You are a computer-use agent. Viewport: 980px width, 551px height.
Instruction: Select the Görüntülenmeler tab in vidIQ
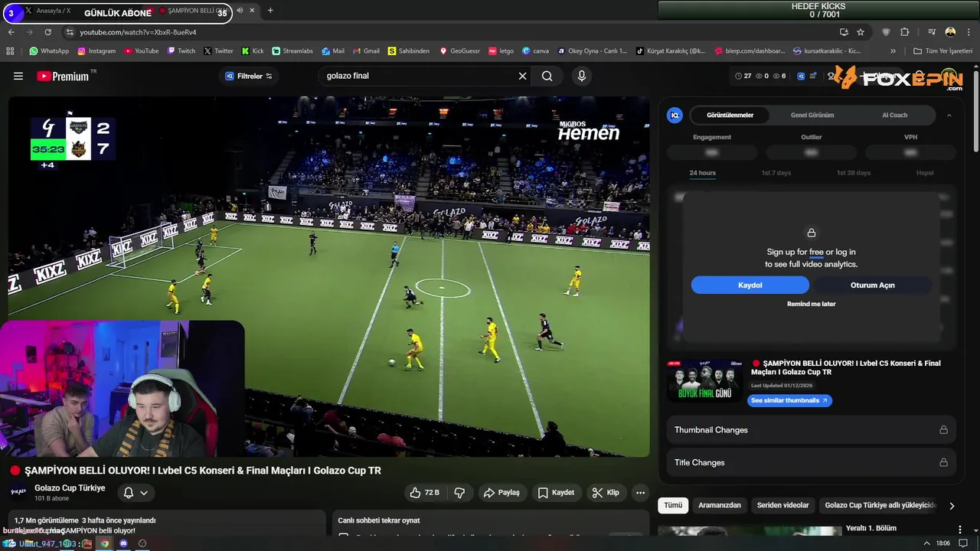click(x=730, y=115)
